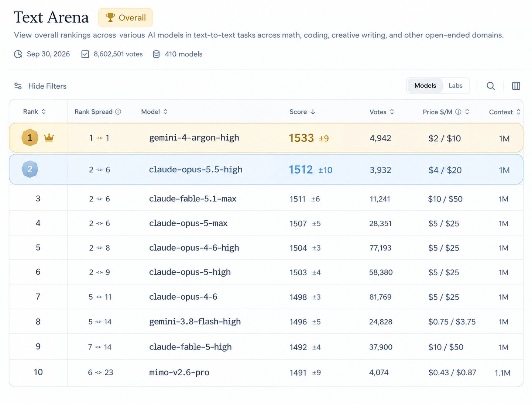Switch to the Models tab
532x403 pixels.
click(425, 86)
